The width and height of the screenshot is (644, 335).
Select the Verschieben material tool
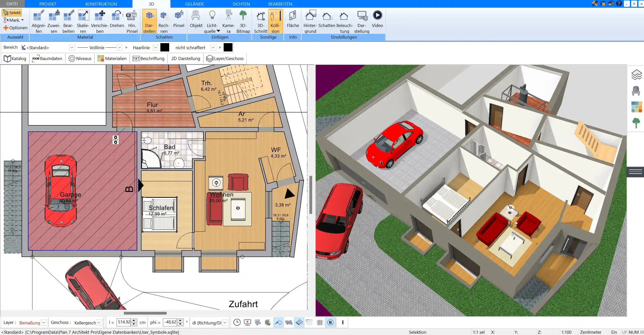(x=100, y=22)
